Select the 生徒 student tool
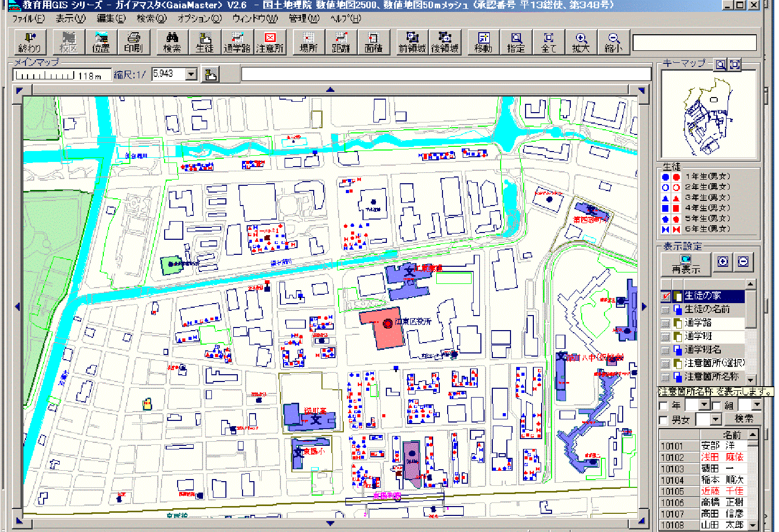The image size is (779, 532). [205, 42]
